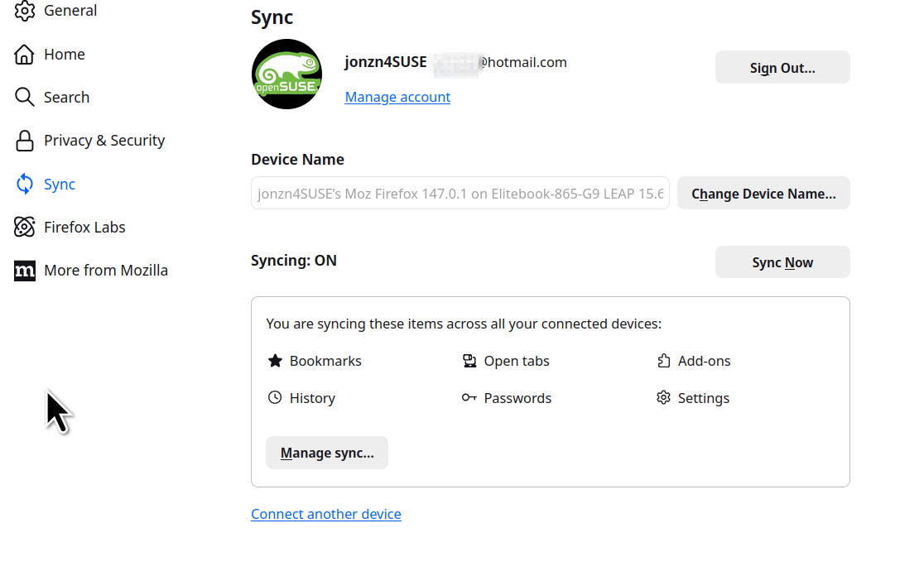Click the Bookmarks star icon

tap(275, 361)
